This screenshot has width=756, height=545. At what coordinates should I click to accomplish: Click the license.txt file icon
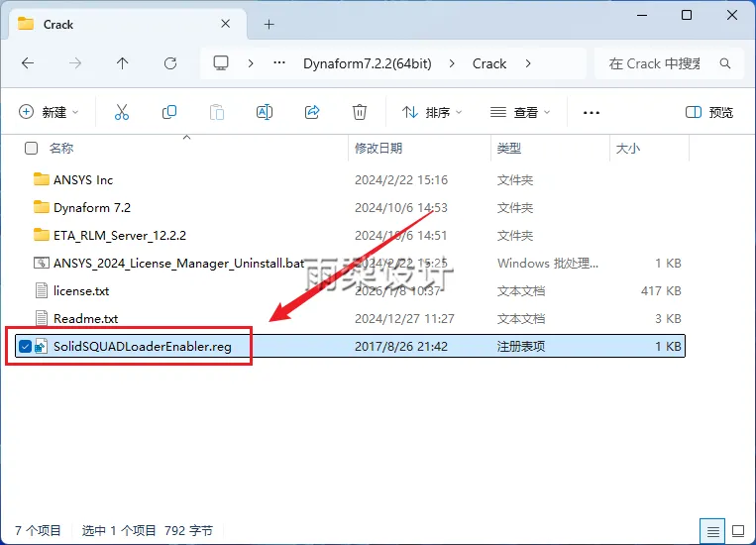[42, 290]
